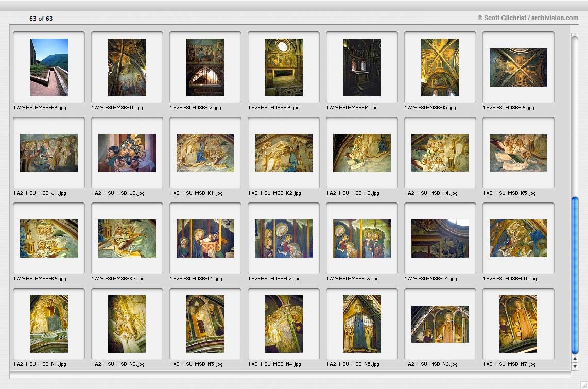The height and width of the screenshot is (389, 588).
Task: Click filename label 1A2-I-SU-MSB-L4.jpg
Action: (431, 278)
